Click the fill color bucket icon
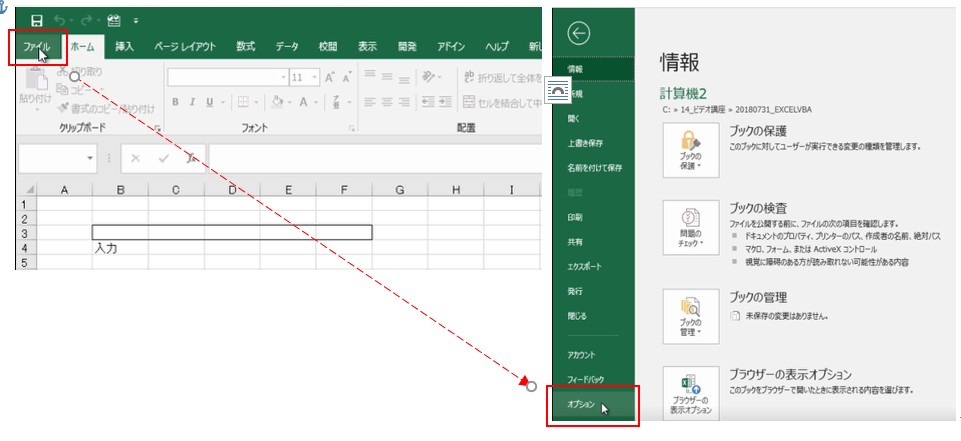 [x=277, y=102]
